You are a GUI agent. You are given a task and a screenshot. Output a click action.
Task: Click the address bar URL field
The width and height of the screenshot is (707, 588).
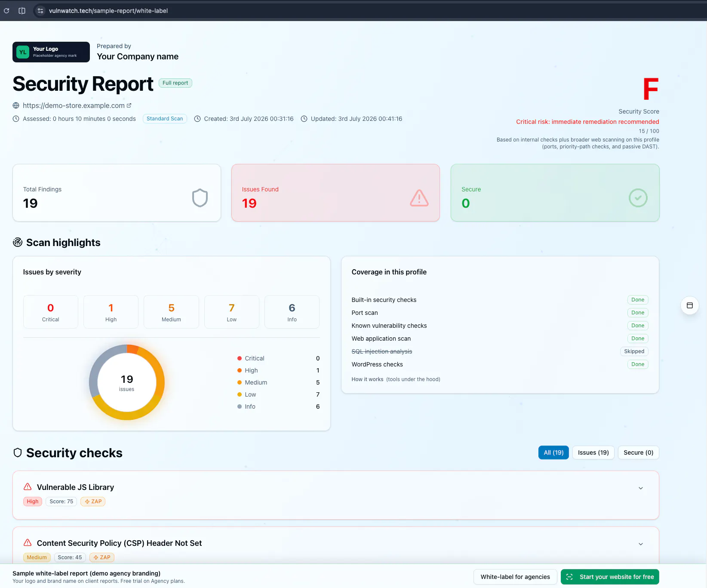point(108,11)
